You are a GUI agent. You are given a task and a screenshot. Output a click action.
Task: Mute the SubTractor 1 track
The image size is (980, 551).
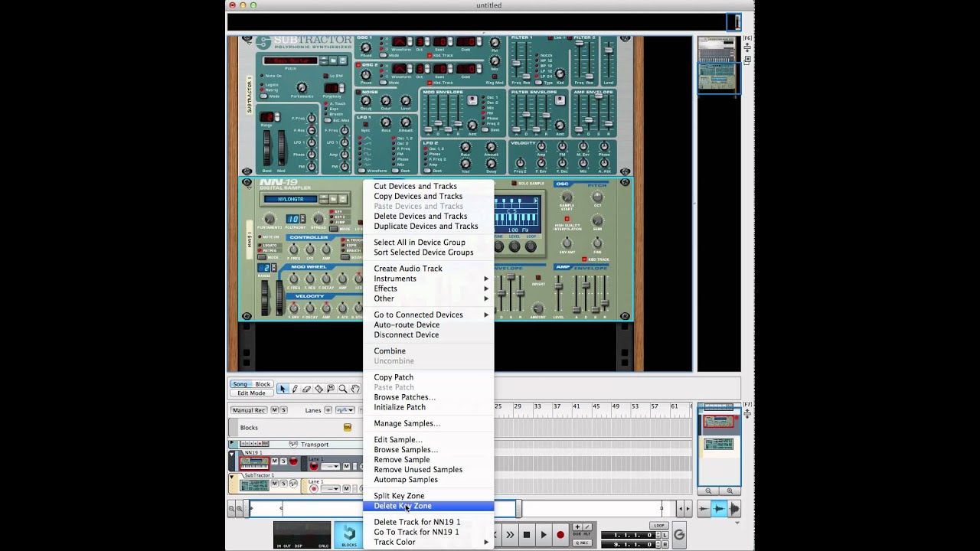274,484
